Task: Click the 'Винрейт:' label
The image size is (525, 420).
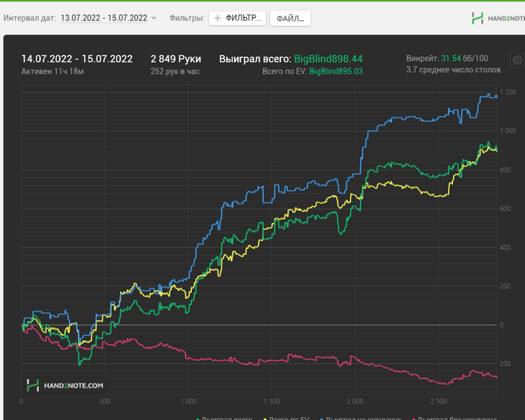Action: coord(422,58)
